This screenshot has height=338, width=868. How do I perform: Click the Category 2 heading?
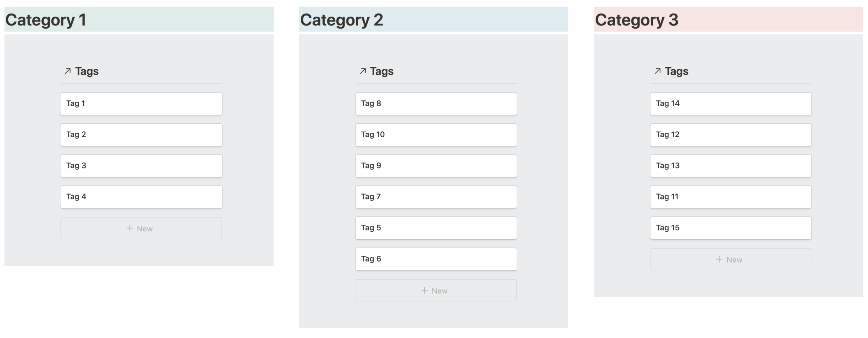coord(341,20)
